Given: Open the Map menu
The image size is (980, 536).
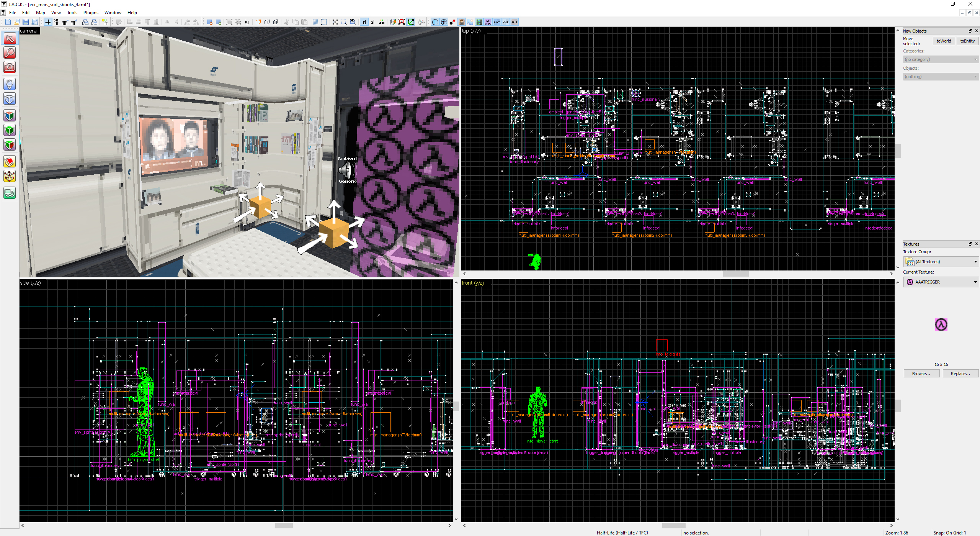Looking at the screenshot, I should click(41, 13).
